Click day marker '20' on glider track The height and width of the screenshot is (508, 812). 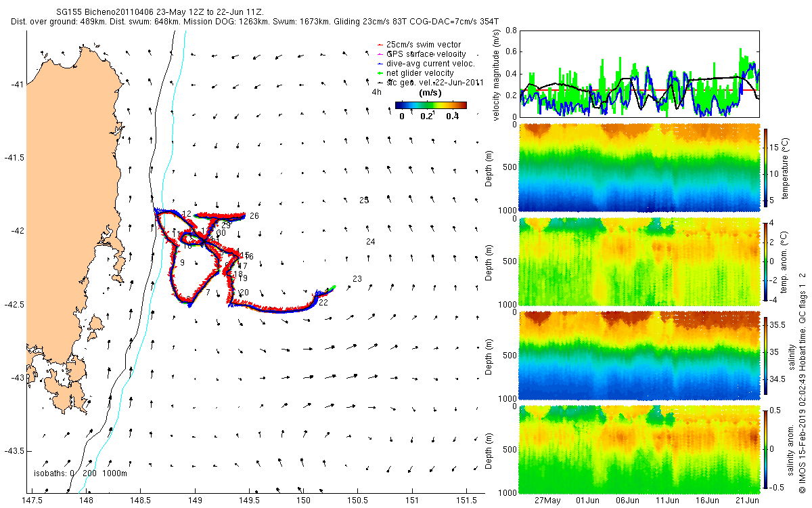click(244, 292)
